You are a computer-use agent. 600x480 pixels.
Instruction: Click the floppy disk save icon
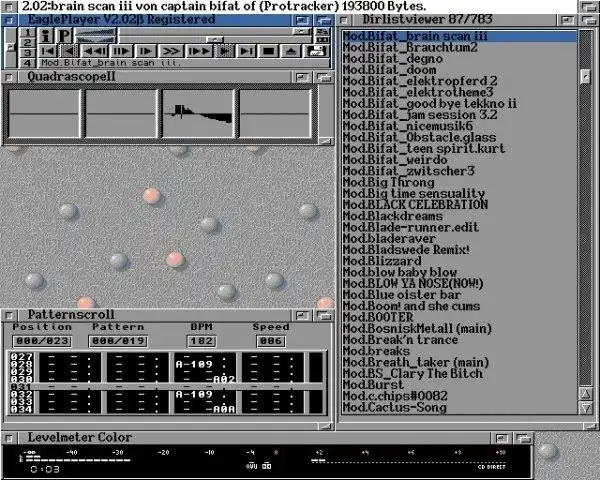(316, 51)
